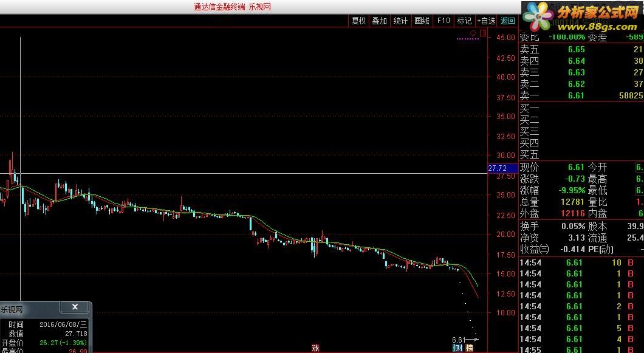Click the 涨跌 -0.73 value
Image resolution: width=644 pixels, height=353 pixels.
[x=575, y=179]
